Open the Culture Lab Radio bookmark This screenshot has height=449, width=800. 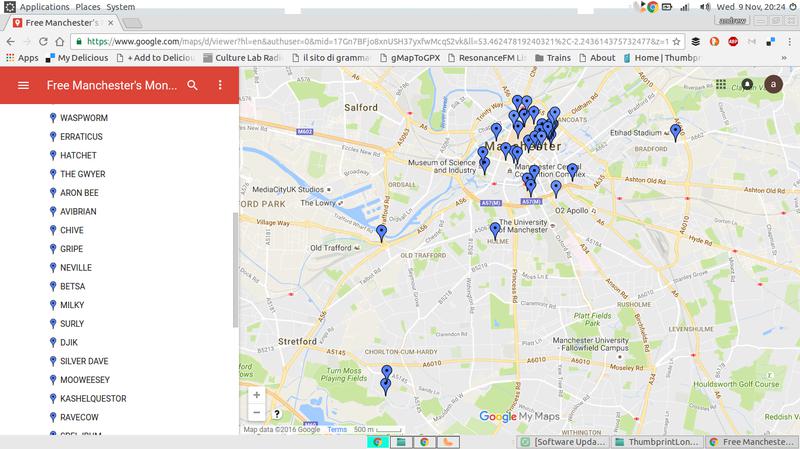(243, 58)
